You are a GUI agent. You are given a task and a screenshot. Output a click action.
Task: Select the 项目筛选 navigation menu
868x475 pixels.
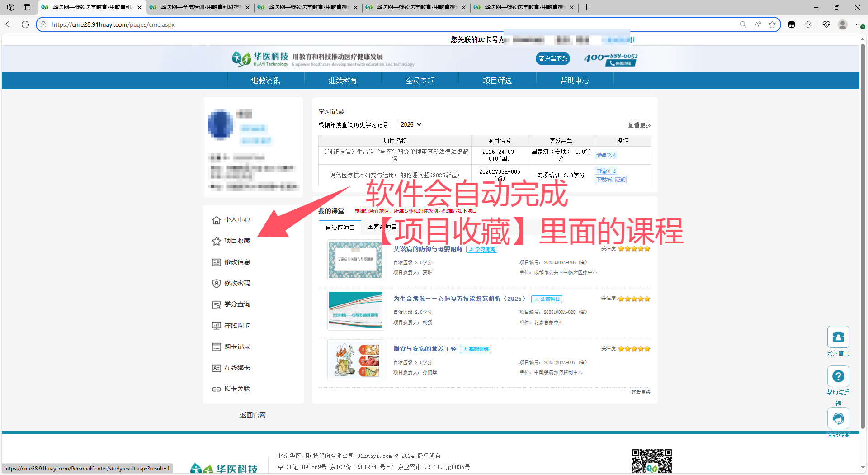[497, 81]
